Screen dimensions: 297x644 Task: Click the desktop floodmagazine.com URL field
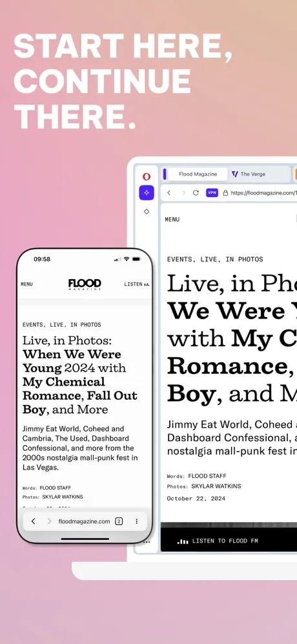(x=263, y=192)
